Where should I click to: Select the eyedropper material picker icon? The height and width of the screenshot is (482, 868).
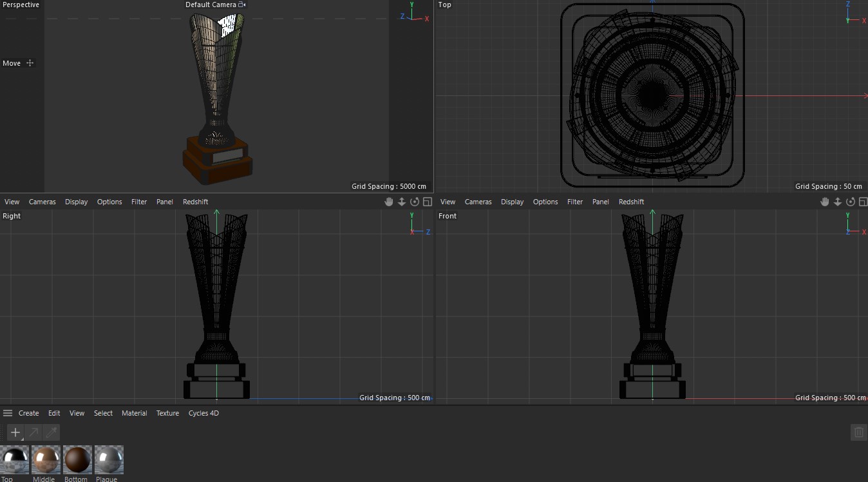tap(52, 432)
